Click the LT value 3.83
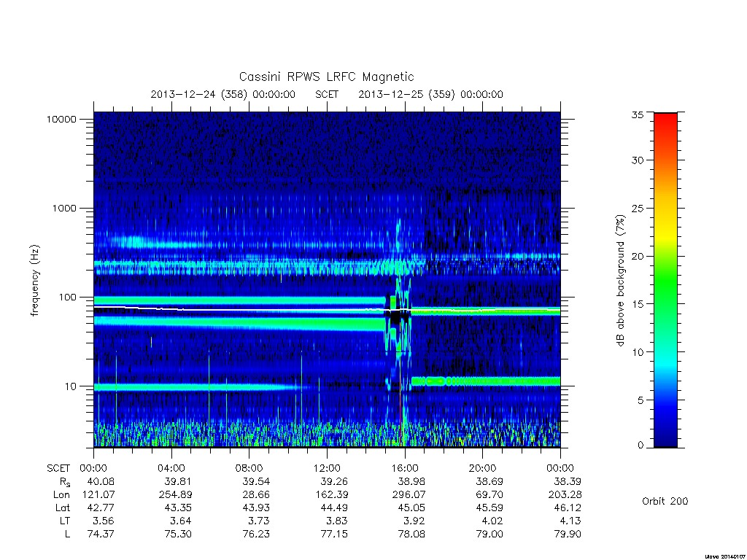 tap(336, 521)
